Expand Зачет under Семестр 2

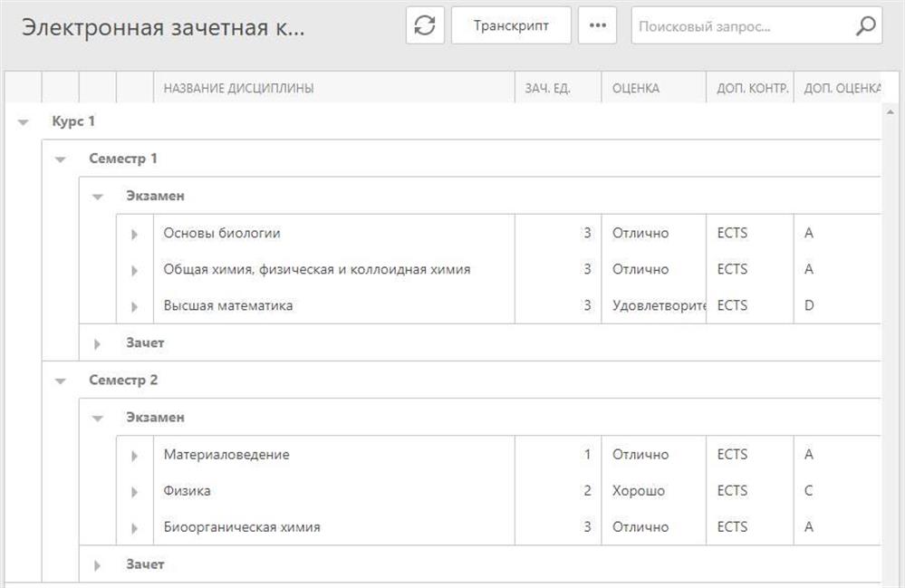tap(97, 565)
